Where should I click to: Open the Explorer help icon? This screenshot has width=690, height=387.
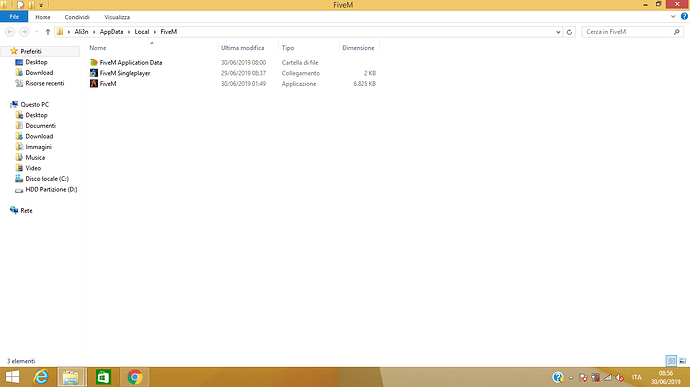684,16
